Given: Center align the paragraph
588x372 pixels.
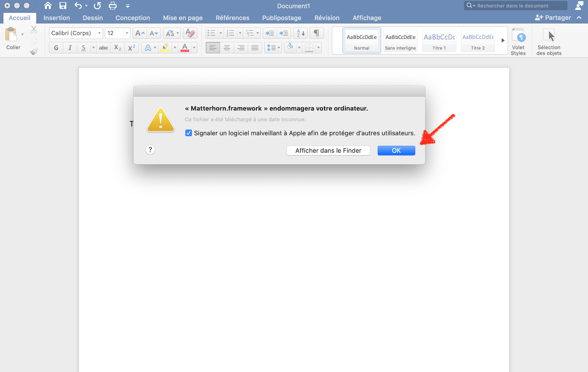Looking at the screenshot, I should [x=227, y=48].
